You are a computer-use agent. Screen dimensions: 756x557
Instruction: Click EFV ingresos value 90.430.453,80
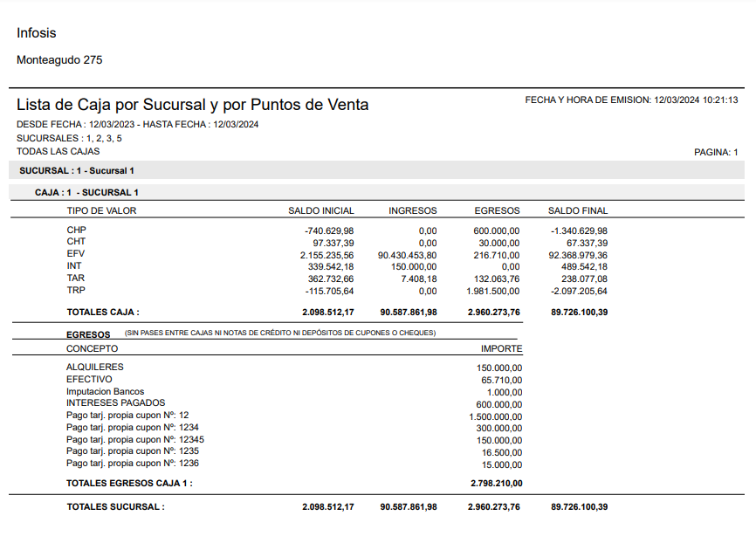[x=408, y=255]
